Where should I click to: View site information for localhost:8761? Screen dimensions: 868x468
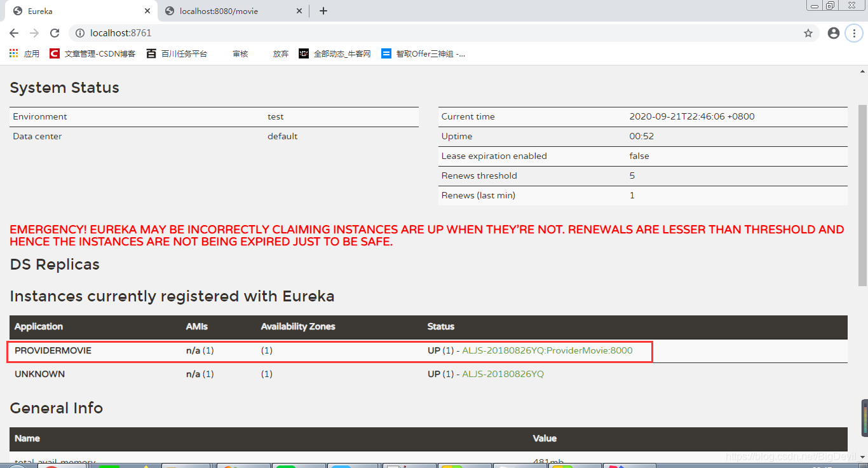pyautogui.click(x=79, y=33)
